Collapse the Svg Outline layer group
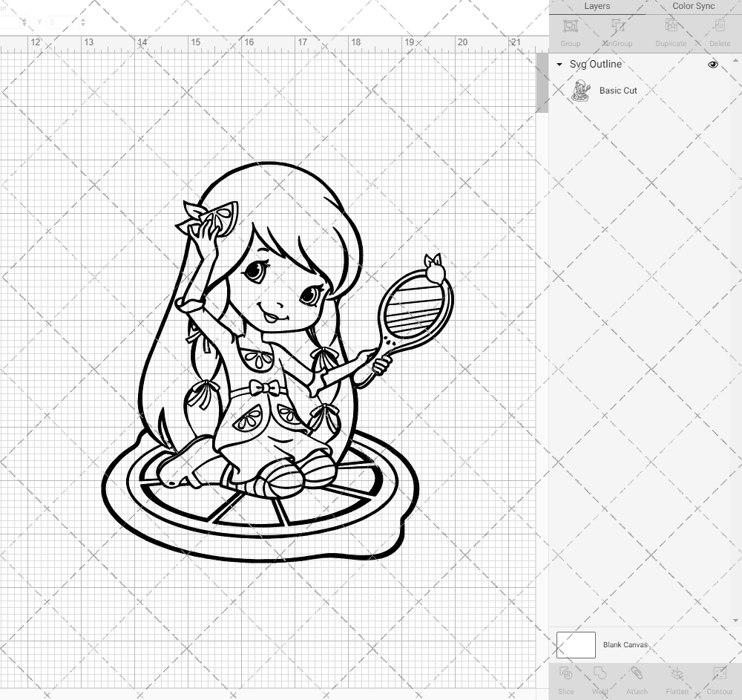The height and width of the screenshot is (700, 742). pyautogui.click(x=559, y=64)
